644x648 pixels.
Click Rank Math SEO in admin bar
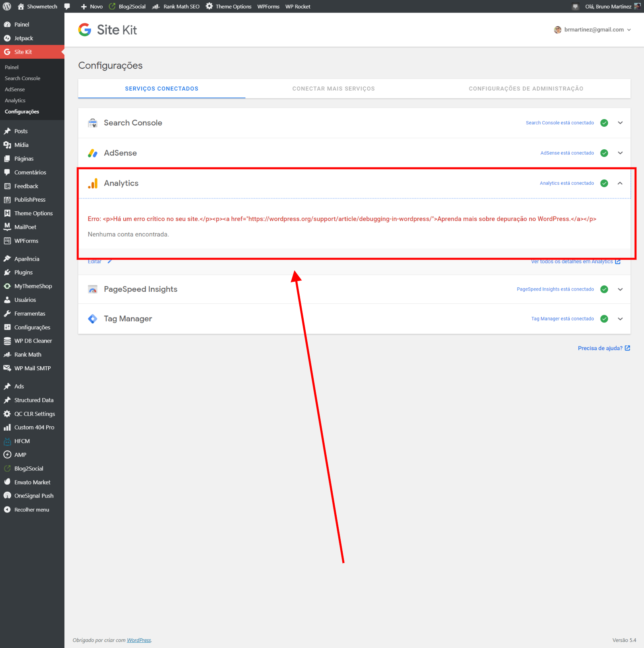click(176, 6)
